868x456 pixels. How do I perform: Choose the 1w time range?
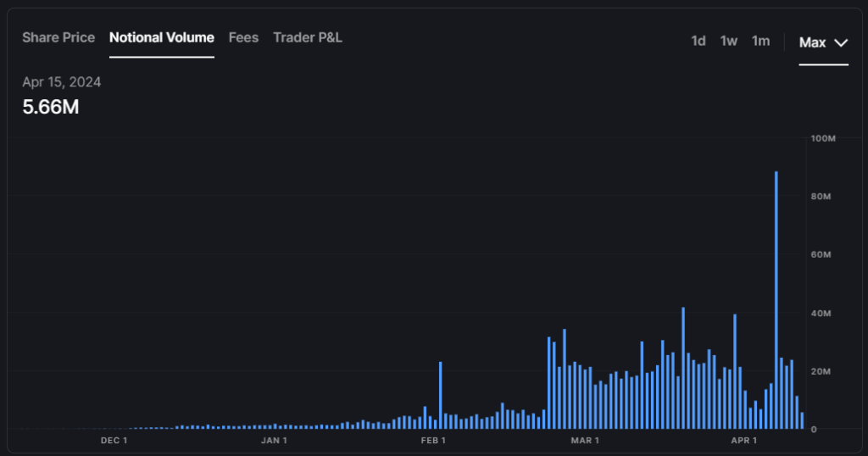coord(729,42)
